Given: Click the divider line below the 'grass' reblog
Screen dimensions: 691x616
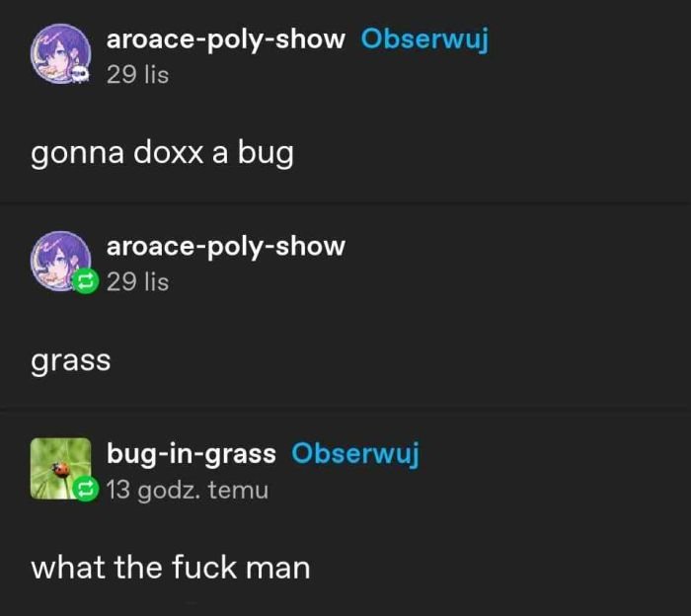Looking at the screenshot, I should tap(345, 410).
